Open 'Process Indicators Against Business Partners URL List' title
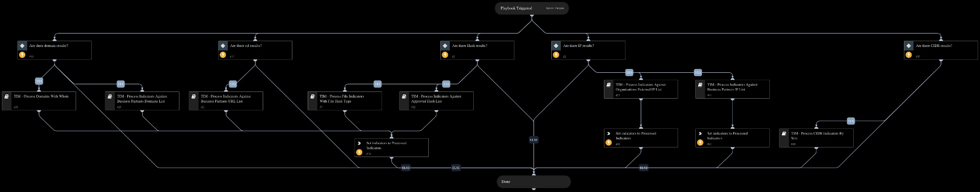The height and width of the screenshot is (192, 980). click(x=225, y=99)
